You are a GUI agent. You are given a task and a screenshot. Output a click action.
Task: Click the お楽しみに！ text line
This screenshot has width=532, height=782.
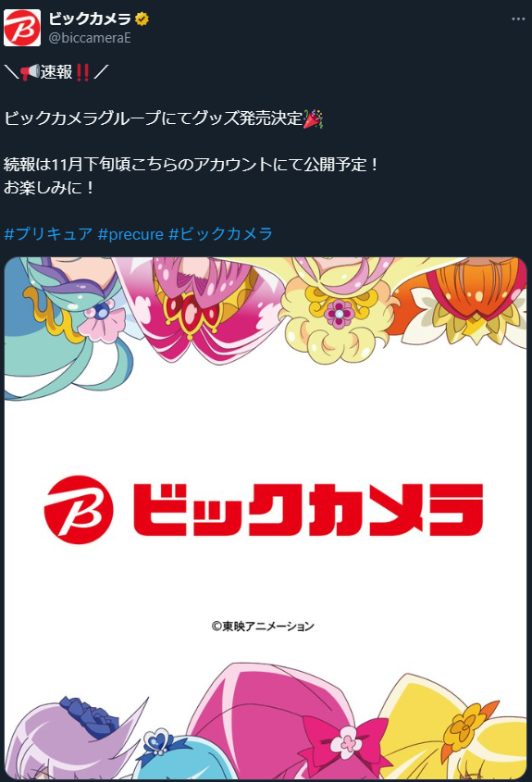49,188
